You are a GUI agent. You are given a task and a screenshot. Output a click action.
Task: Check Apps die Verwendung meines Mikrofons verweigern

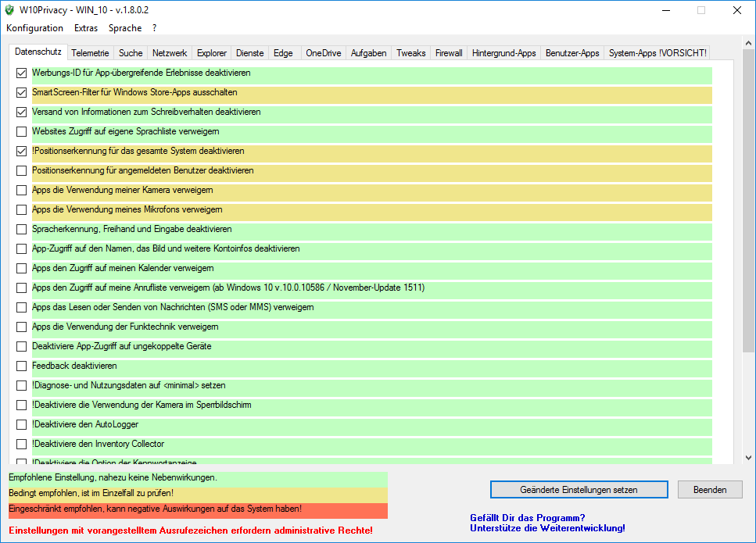coord(21,209)
